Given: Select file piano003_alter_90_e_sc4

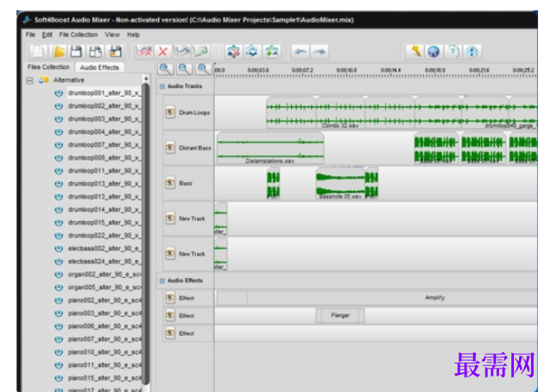Looking at the screenshot, I should click(104, 313).
